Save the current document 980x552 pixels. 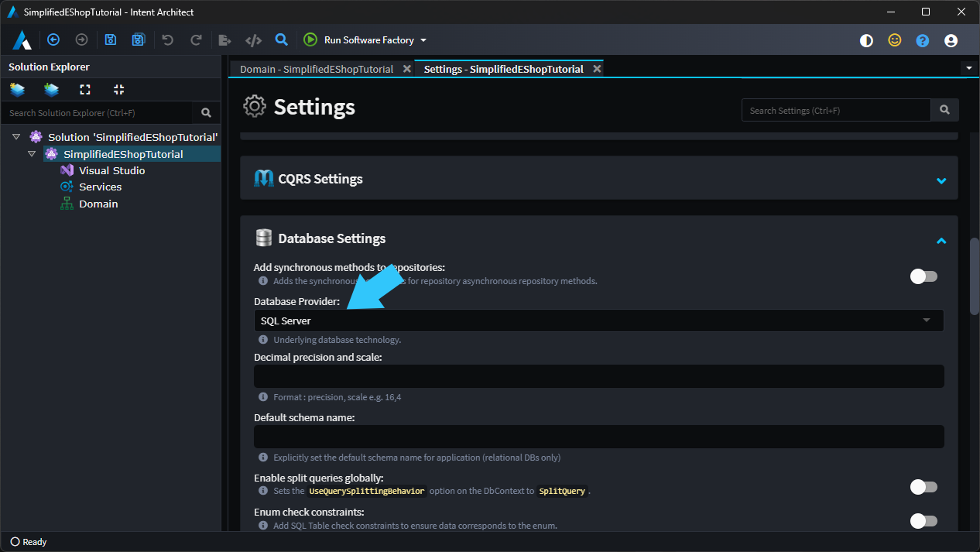(111, 40)
